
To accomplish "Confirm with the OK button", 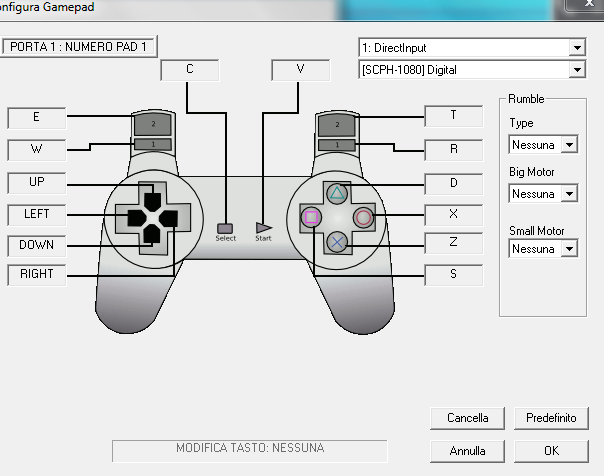I will (x=551, y=451).
